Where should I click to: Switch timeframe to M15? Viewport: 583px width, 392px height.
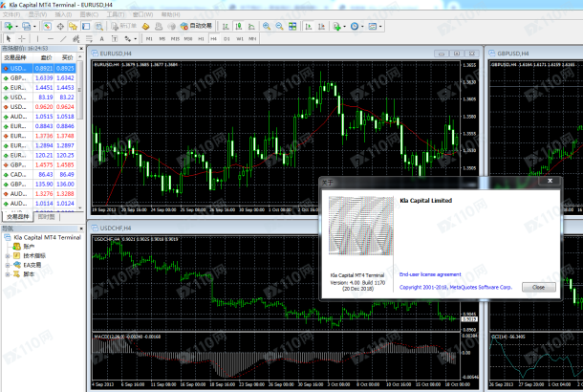(175, 38)
